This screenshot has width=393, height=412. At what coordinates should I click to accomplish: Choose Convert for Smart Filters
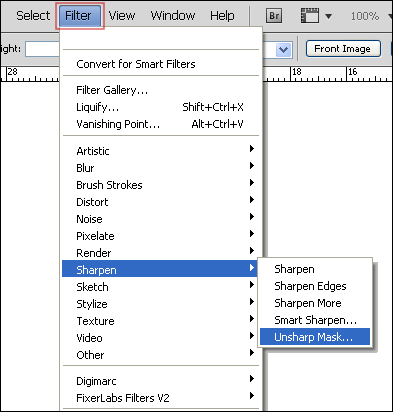pyautogui.click(x=136, y=64)
